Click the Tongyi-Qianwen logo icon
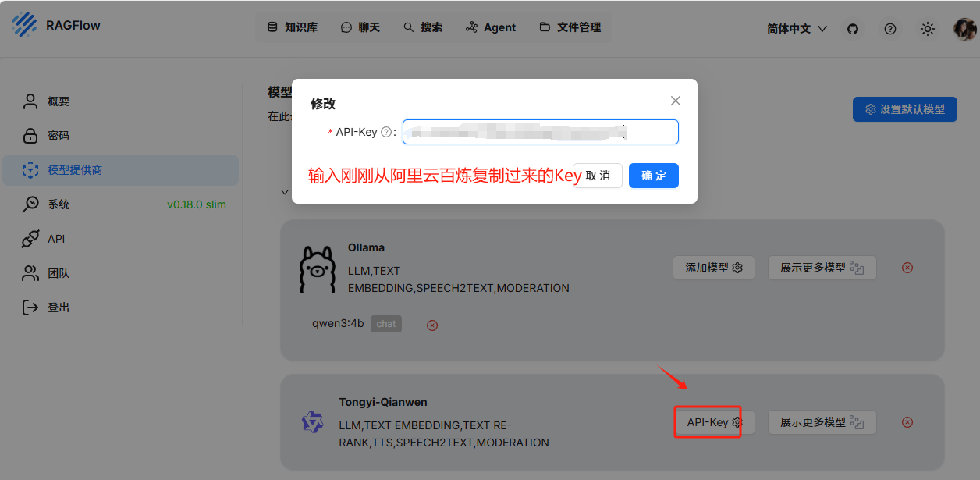Screen dimensions: 980x480 click(x=313, y=423)
